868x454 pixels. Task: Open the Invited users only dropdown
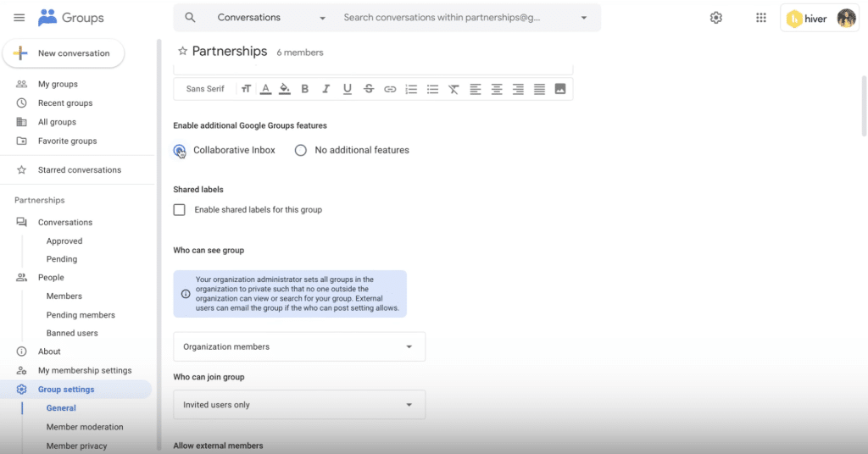pyautogui.click(x=299, y=405)
